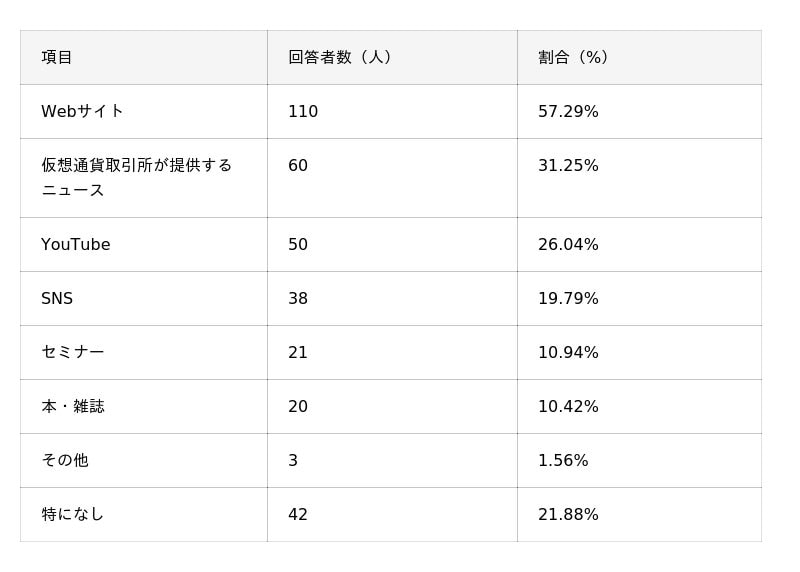Image resolution: width=800 pixels, height=572 pixels.
Task: Click the SNS row label
Action: [57, 299]
